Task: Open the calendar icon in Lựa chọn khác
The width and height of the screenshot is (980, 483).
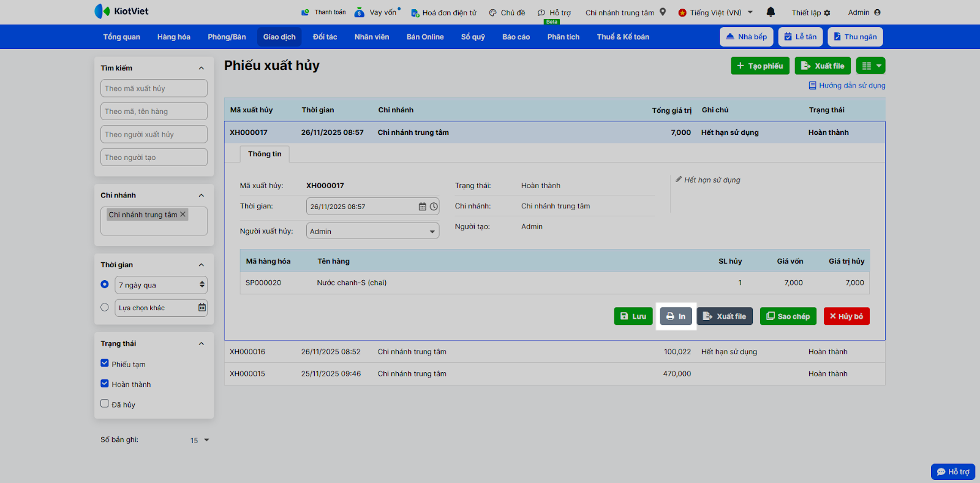Action: click(x=202, y=308)
